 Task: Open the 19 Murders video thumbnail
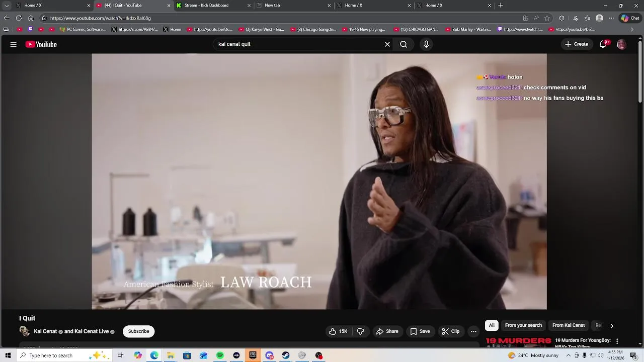(x=518, y=342)
